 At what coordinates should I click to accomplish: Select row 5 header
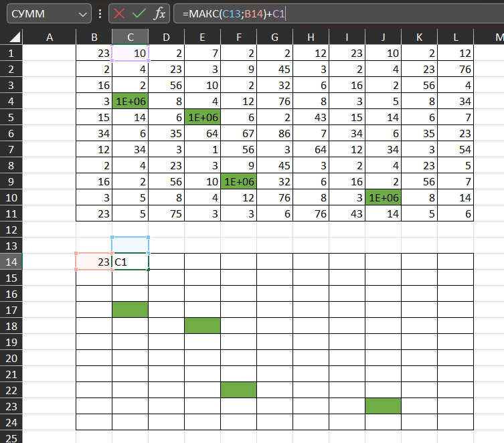click(x=11, y=117)
